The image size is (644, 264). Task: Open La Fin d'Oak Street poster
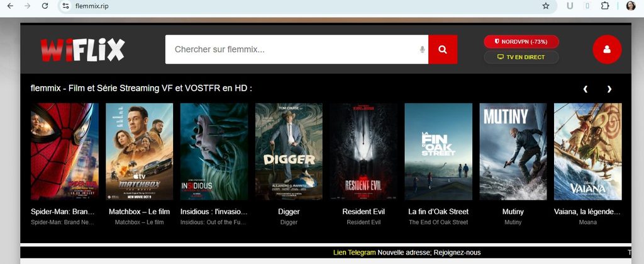(x=438, y=151)
